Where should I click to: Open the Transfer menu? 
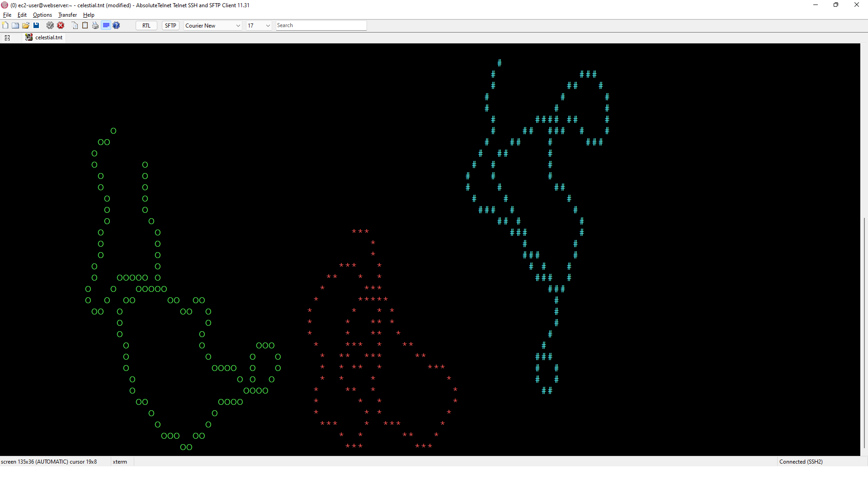(67, 15)
